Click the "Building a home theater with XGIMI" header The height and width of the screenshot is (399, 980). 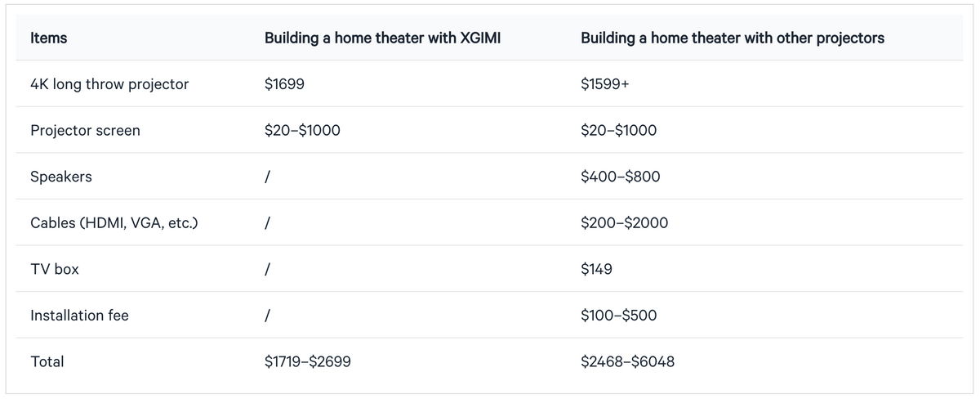(x=382, y=38)
